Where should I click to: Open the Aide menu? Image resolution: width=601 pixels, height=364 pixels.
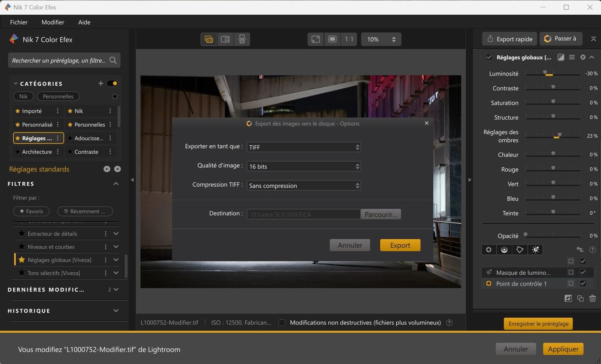(84, 22)
